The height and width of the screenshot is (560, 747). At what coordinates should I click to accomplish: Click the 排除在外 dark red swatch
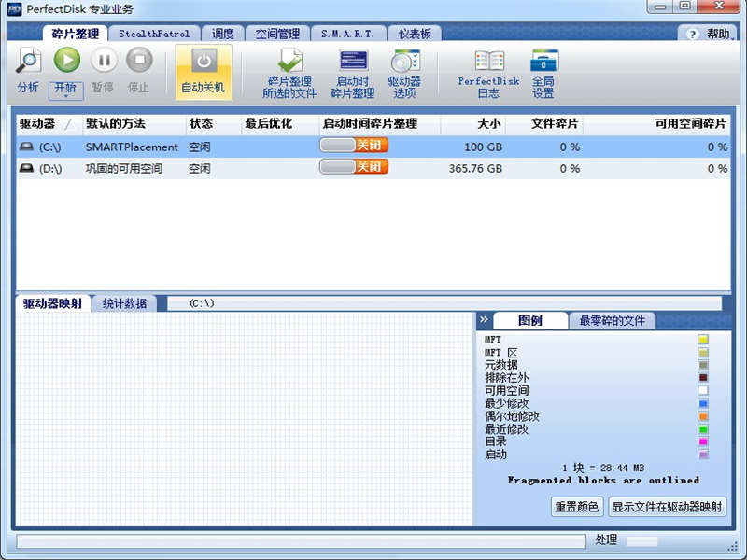(703, 378)
